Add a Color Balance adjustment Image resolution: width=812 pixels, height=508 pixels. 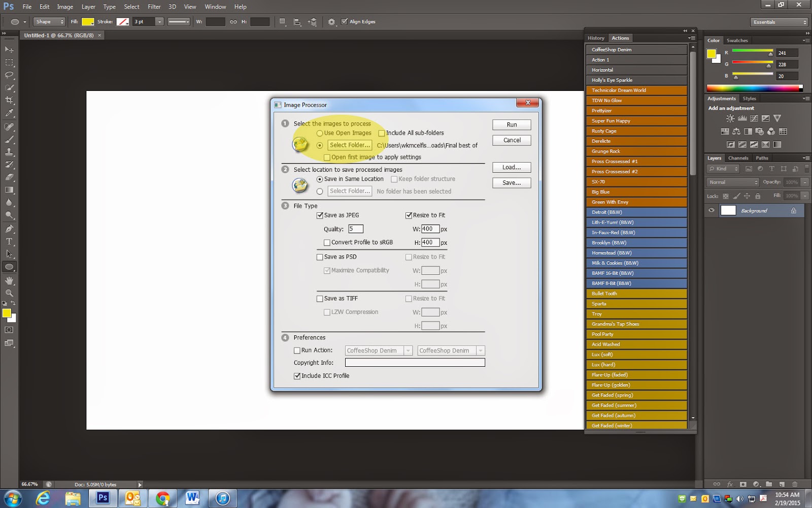pyautogui.click(x=736, y=132)
